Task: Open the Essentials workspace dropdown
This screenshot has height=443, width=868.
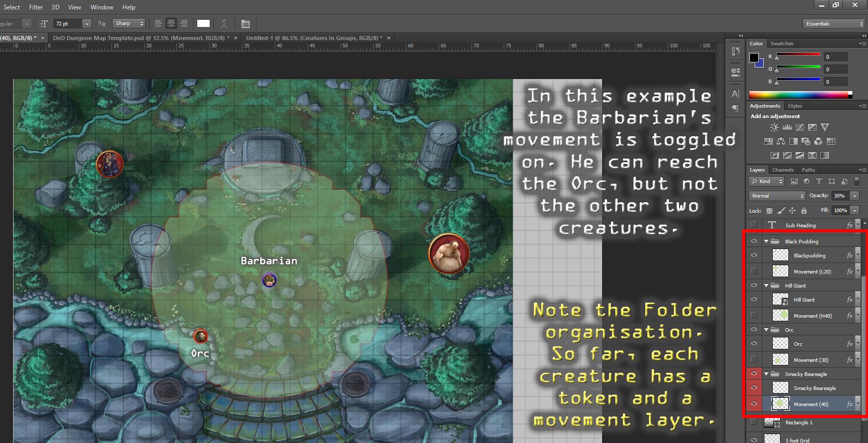Action: click(x=834, y=24)
